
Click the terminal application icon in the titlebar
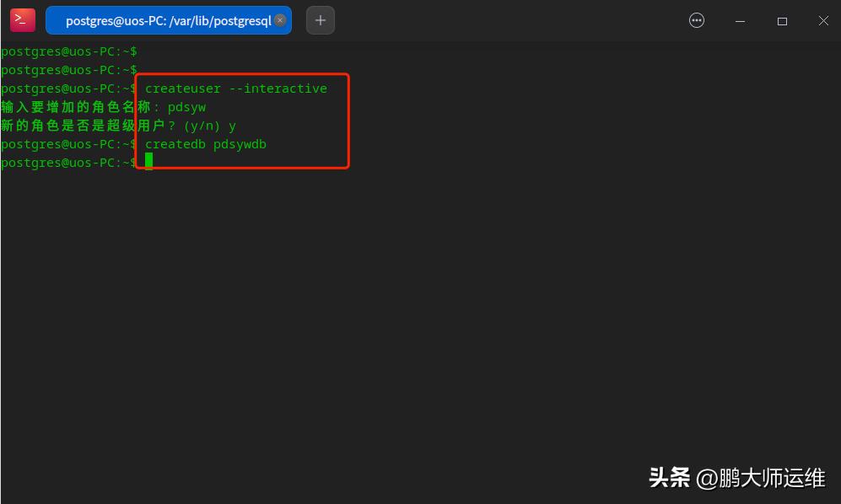pos(22,19)
